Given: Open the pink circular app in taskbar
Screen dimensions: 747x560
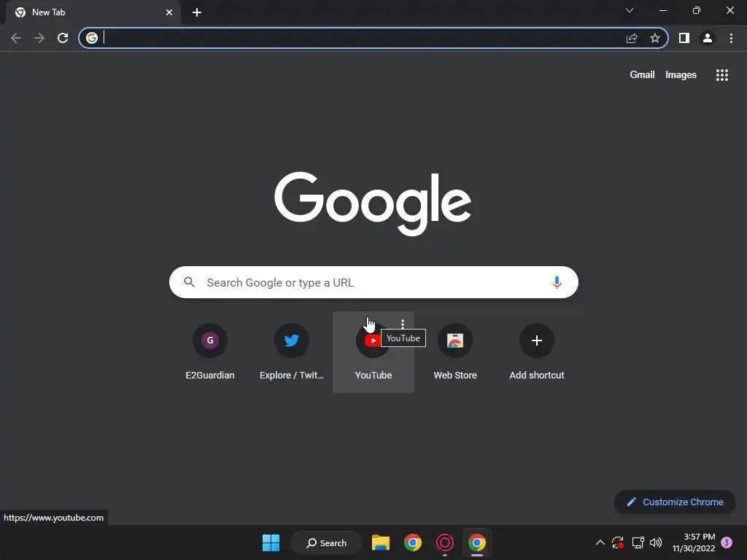Looking at the screenshot, I should click(444, 542).
